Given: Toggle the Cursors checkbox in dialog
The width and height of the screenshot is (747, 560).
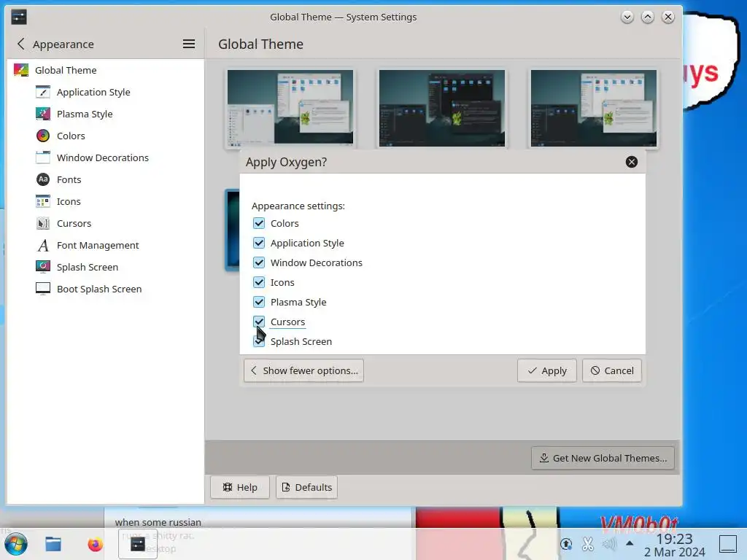Looking at the screenshot, I should click(x=259, y=322).
